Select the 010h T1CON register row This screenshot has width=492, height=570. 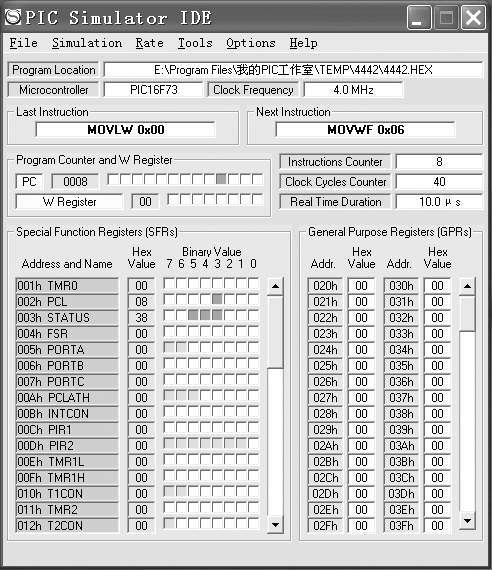pyautogui.click(x=67, y=494)
